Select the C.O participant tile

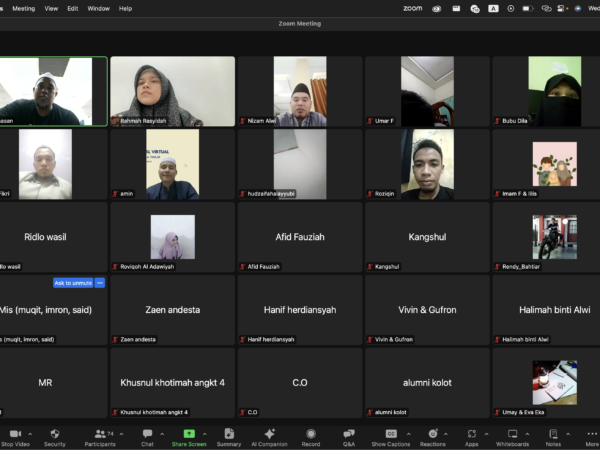(x=300, y=383)
